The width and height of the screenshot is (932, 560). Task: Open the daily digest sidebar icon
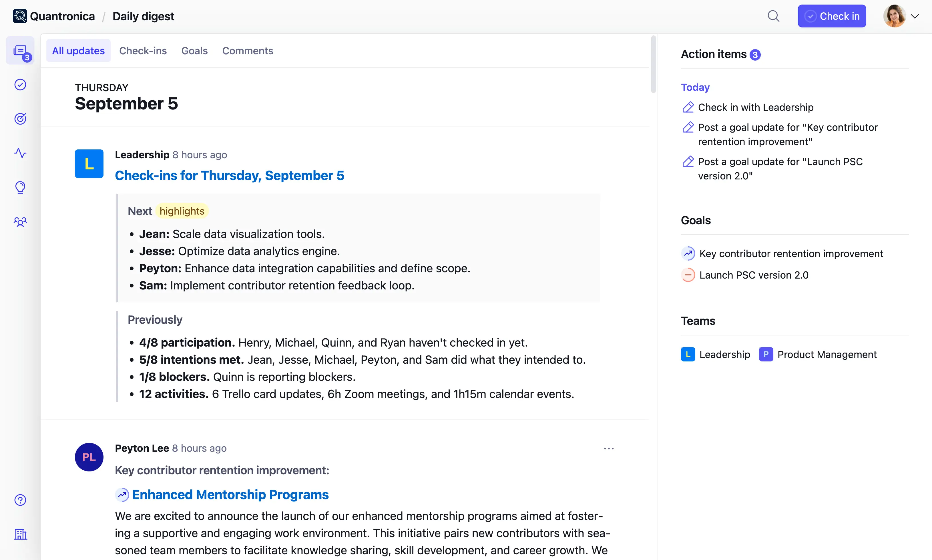coord(20,51)
